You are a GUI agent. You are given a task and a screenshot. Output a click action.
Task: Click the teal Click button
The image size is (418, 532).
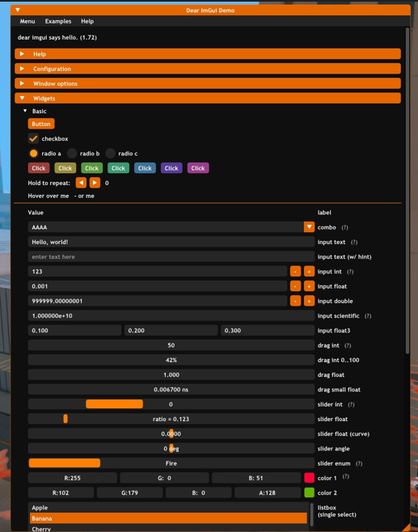(118, 168)
